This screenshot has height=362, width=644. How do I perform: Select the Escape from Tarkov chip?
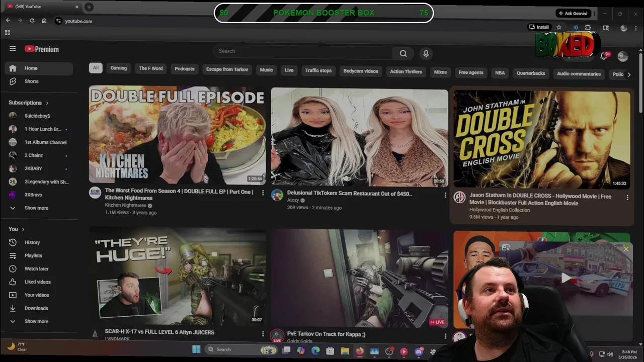[x=227, y=69]
